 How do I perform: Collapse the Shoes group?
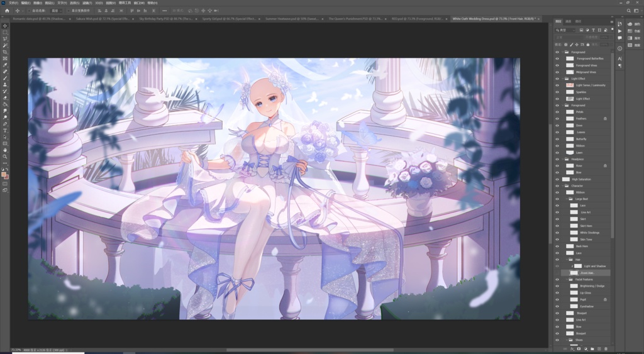tap(567, 340)
